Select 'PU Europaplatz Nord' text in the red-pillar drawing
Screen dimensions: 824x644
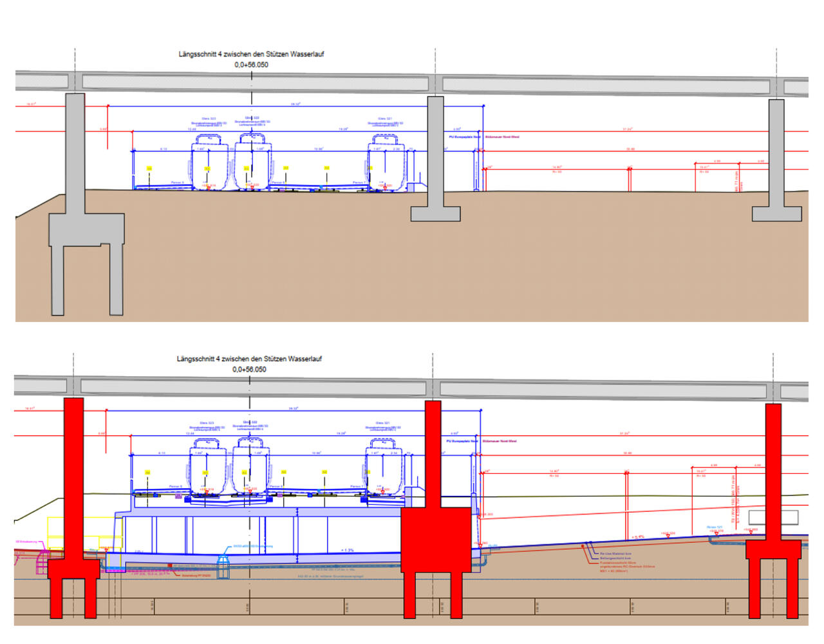pyautogui.click(x=462, y=441)
